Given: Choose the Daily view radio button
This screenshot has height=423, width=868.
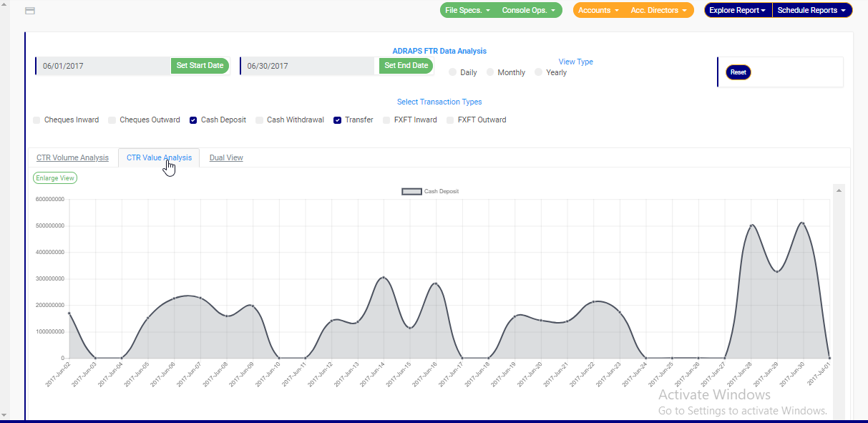Looking at the screenshot, I should [x=453, y=72].
